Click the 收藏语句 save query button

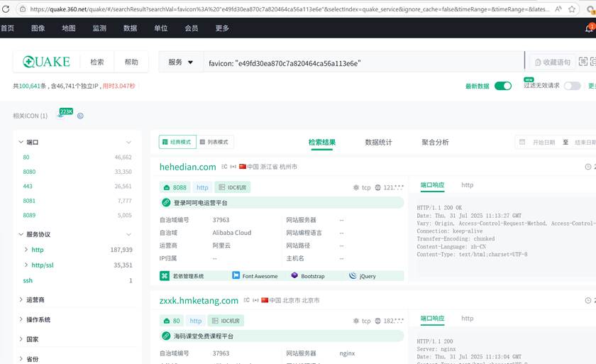pyautogui.click(x=553, y=62)
